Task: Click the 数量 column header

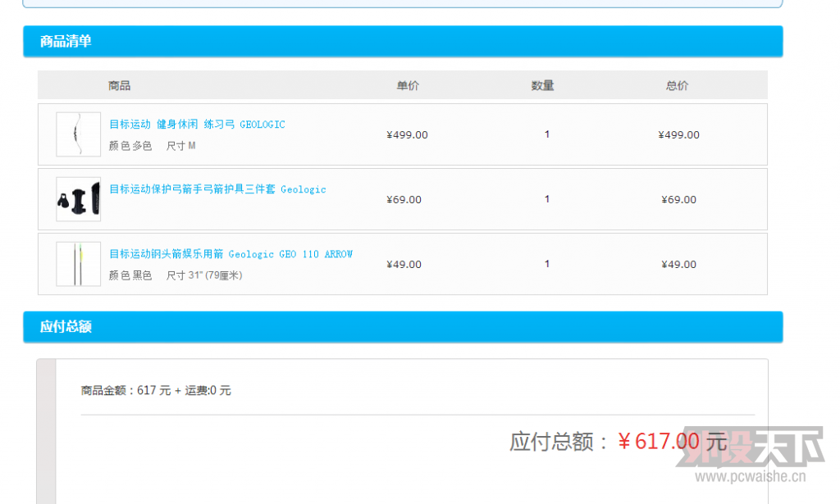Action: (543, 85)
